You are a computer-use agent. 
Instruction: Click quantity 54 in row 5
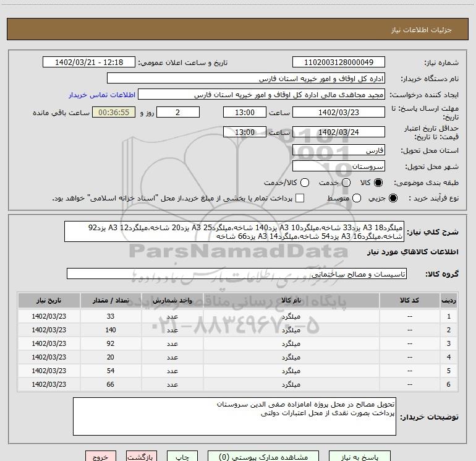[111, 371]
